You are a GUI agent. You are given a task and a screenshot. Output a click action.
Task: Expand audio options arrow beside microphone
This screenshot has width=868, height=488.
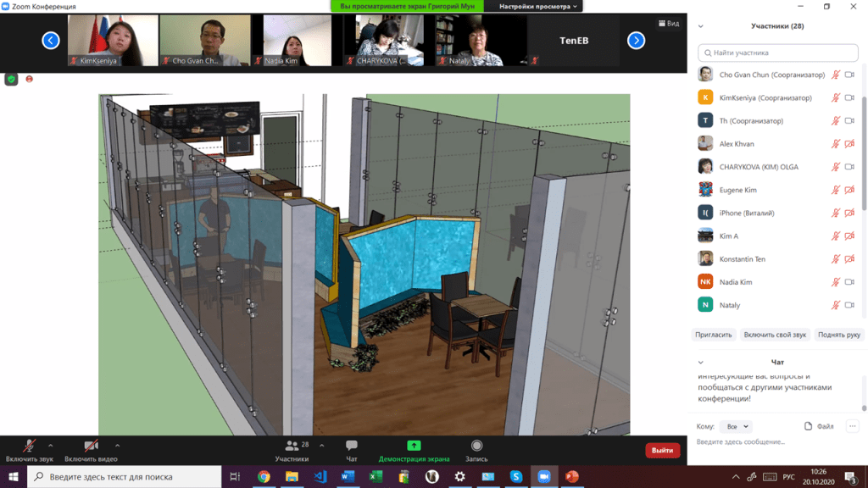(x=51, y=446)
